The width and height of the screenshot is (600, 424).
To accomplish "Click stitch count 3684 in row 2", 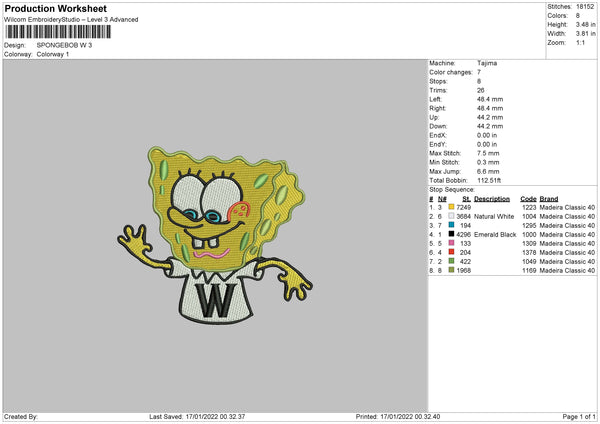I will tap(463, 217).
